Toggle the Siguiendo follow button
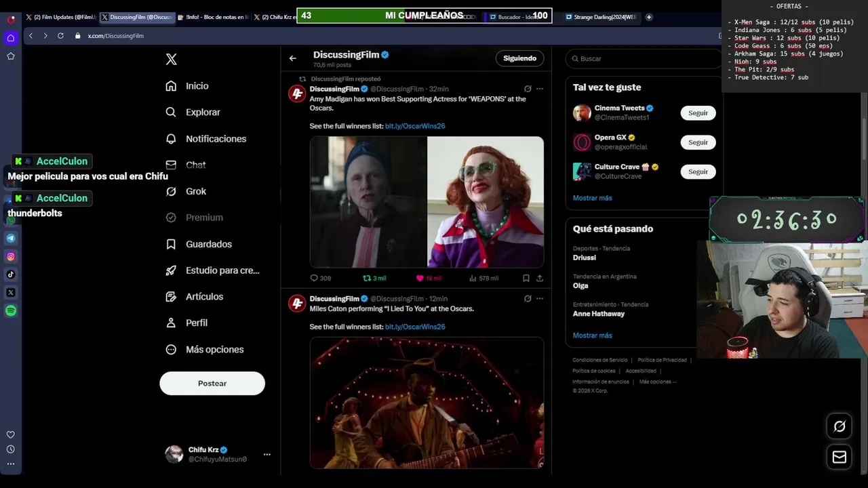 pyautogui.click(x=520, y=58)
